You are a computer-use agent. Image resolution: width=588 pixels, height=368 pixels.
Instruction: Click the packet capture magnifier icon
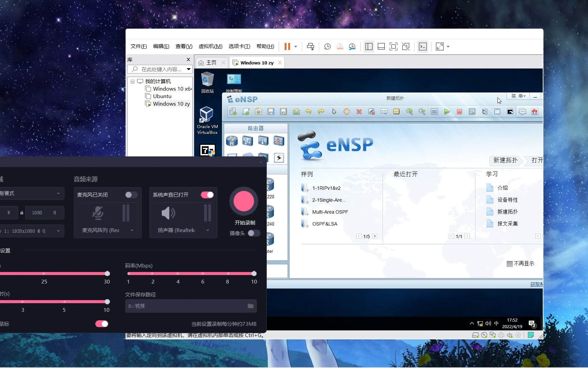472,111
